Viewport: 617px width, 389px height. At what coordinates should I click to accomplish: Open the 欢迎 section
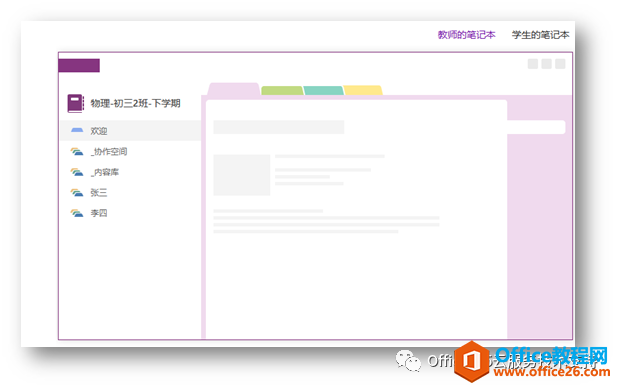[x=131, y=131]
